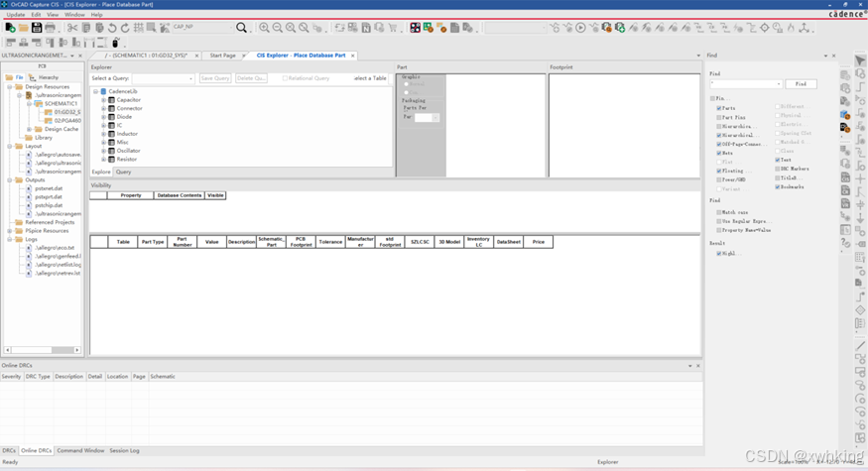Click the Undo arrow icon
The width and height of the screenshot is (868, 471).
click(112, 28)
